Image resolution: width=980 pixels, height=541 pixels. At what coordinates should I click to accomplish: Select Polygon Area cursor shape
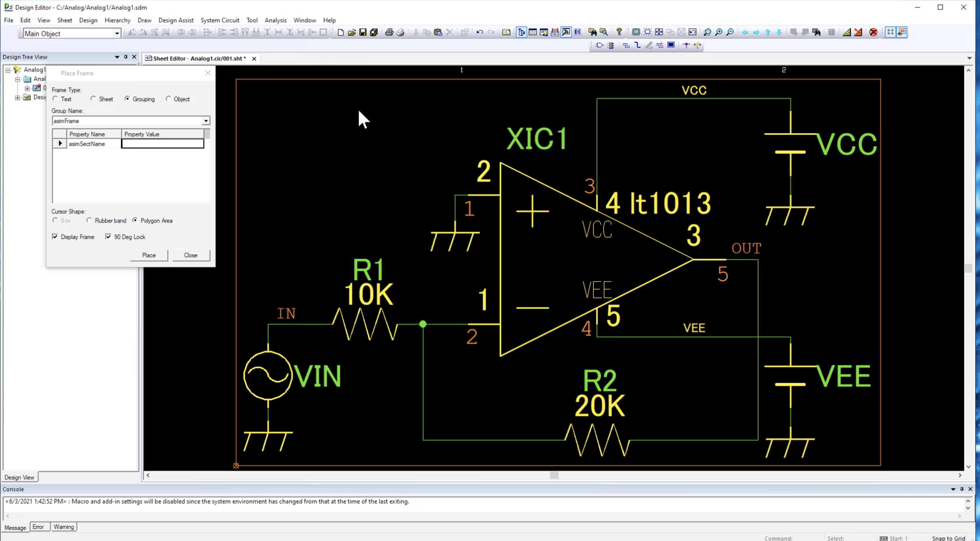(x=135, y=220)
